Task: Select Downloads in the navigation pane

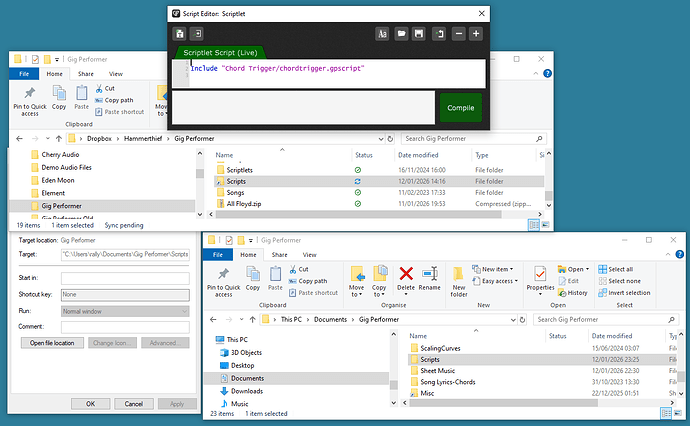Action: click(x=247, y=391)
